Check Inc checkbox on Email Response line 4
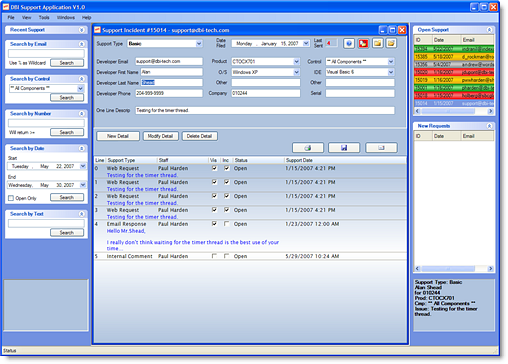Viewport: 508px width, 364px height. pyautogui.click(x=227, y=224)
